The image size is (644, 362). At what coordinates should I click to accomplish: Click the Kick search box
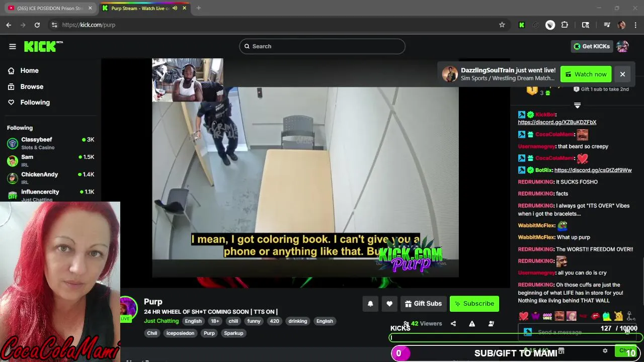322,46
